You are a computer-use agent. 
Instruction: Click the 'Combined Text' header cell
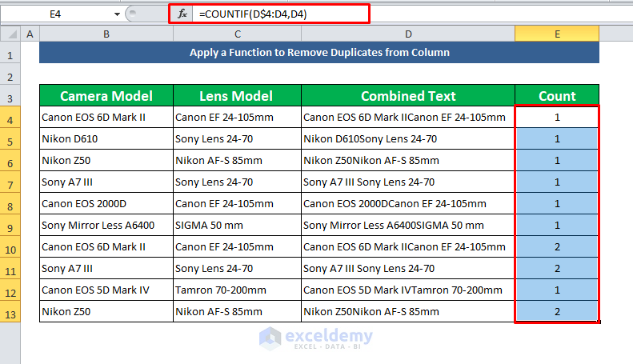tap(408, 96)
